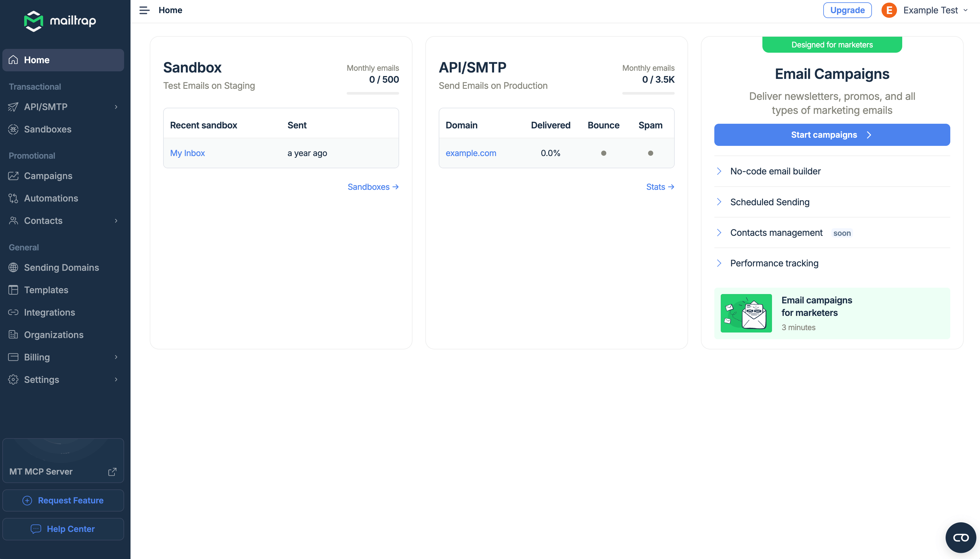Screen dimensions: 980x559
Task: Click the 'a year ago' sent value
Action: pyautogui.click(x=307, y=153)
